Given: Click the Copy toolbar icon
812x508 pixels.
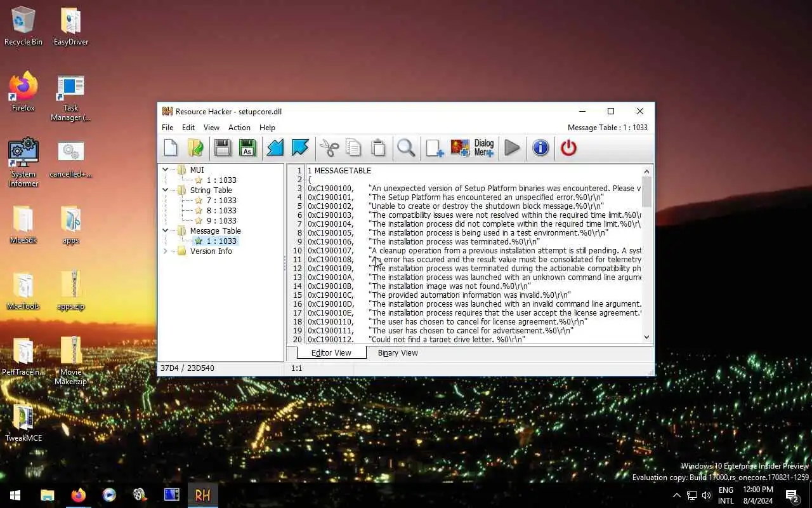Looking at the screenshot, I should coord(353,148).
